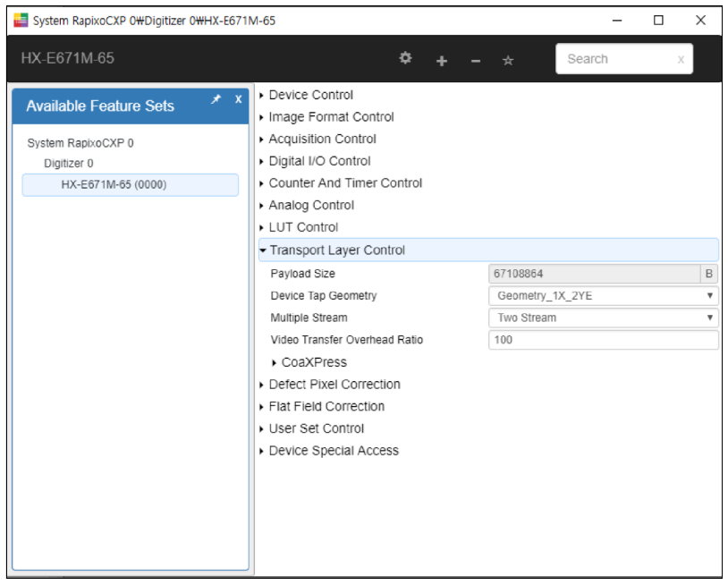Viewport: 728px width, 585px height.
Task: Click the minus collapse-all icon
Action: tap(476, 61)
